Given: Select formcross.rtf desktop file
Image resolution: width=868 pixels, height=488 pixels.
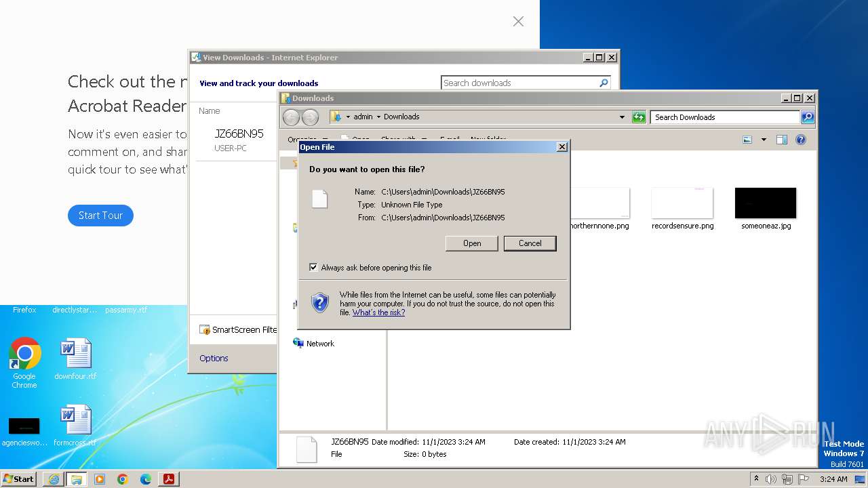Looking at the screenshot, I should pyautogui.click(x=75, y=426).
